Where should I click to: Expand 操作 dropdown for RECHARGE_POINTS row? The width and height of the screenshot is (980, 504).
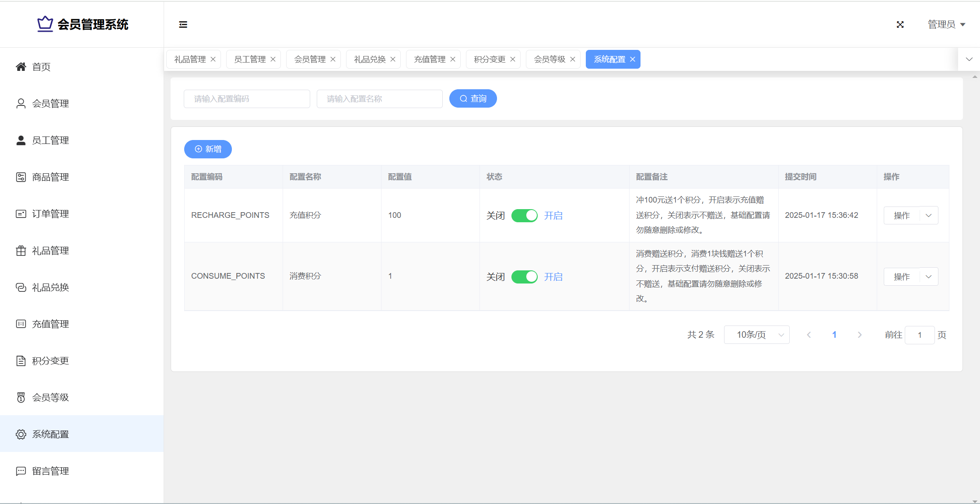928,215
